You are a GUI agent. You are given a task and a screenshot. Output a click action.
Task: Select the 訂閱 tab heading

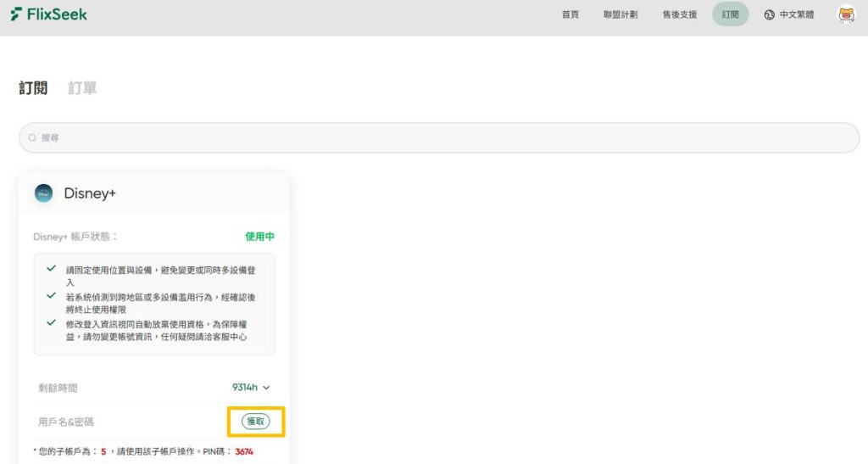point(33,87)
